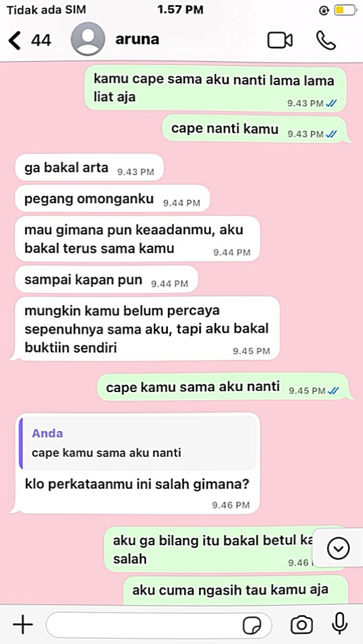Open the sticker picker icon

point(251,626)
